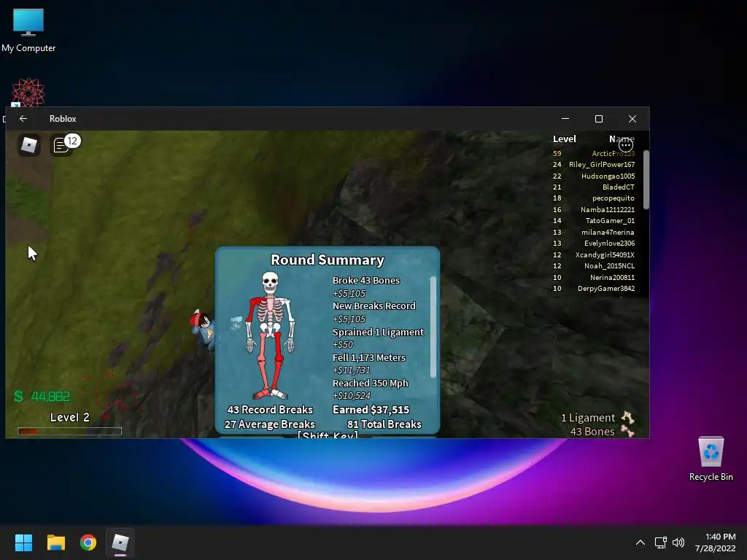Screen dimensions: 747x560
Task: Click the Level column header in leaderboard
Action: coord(564,139)
